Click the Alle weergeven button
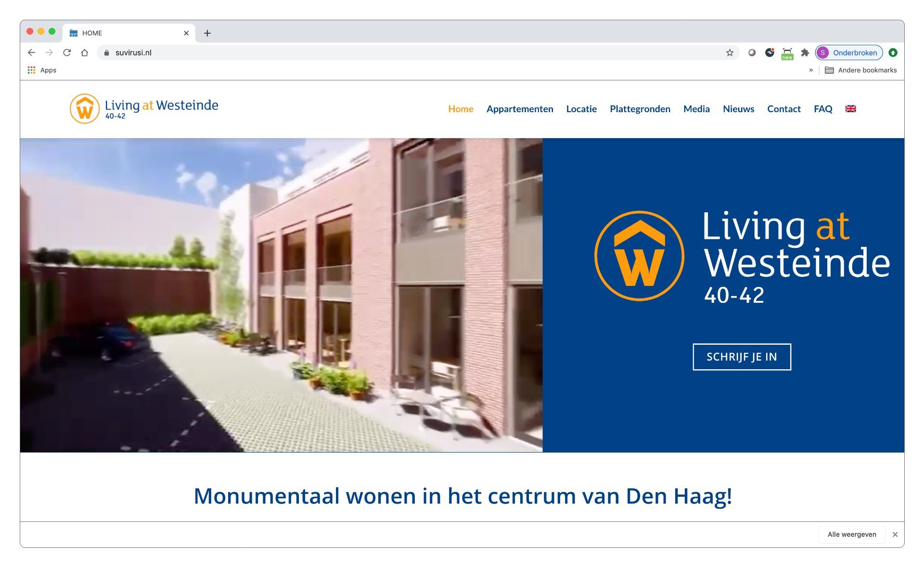 tap(852, 534)
